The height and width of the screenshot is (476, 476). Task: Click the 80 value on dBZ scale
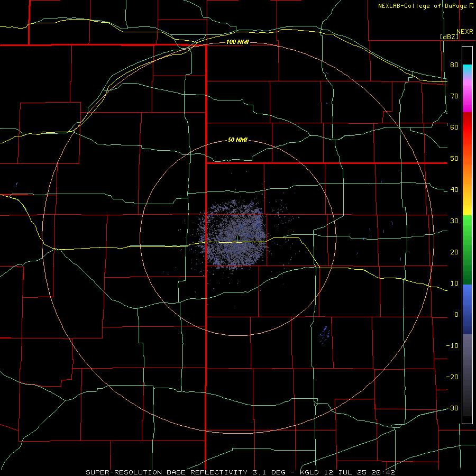coord(454,65)
